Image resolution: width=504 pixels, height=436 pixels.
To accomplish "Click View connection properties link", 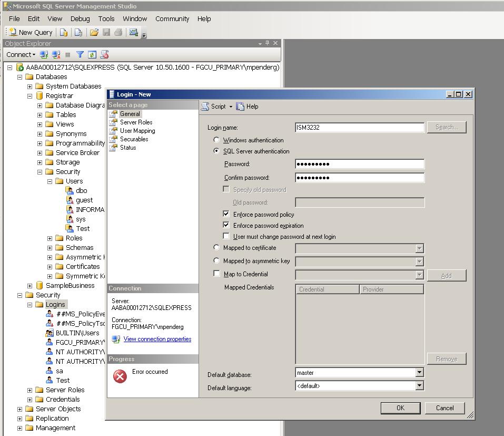I will (x=157, y=339).
